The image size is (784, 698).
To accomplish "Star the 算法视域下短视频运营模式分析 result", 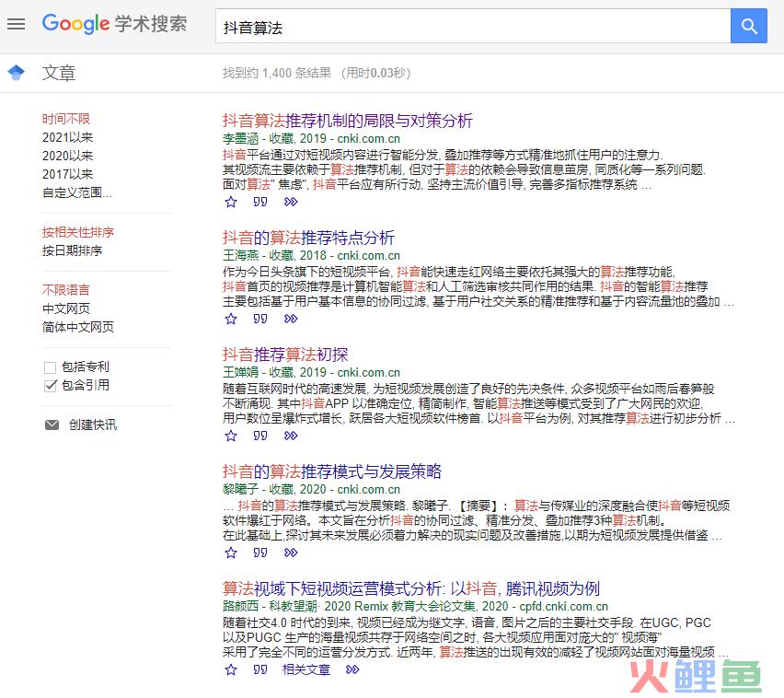I will (x=230, y=669).
